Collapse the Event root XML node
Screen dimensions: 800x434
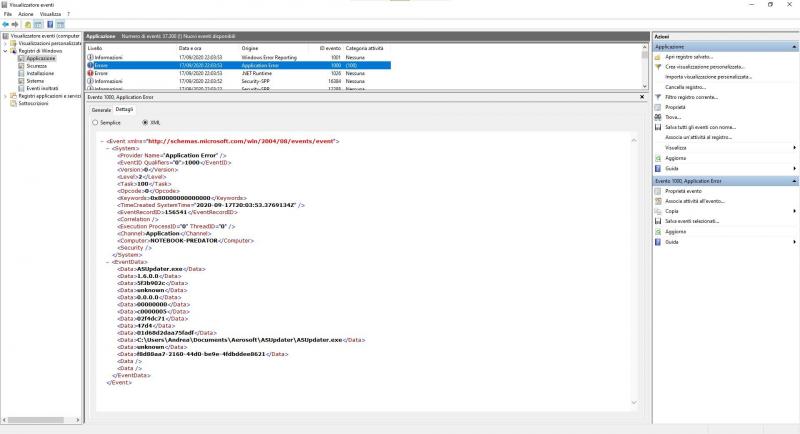click(x=103, y=141)
